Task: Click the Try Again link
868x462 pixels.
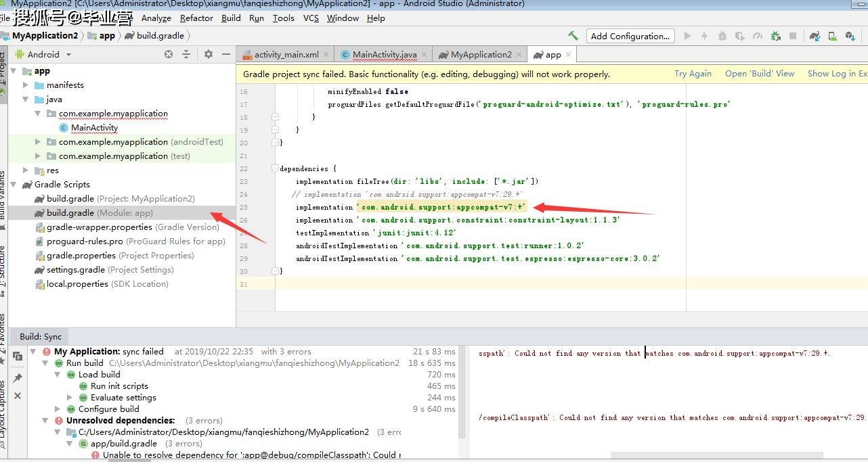Action: [x=693, y=73]
